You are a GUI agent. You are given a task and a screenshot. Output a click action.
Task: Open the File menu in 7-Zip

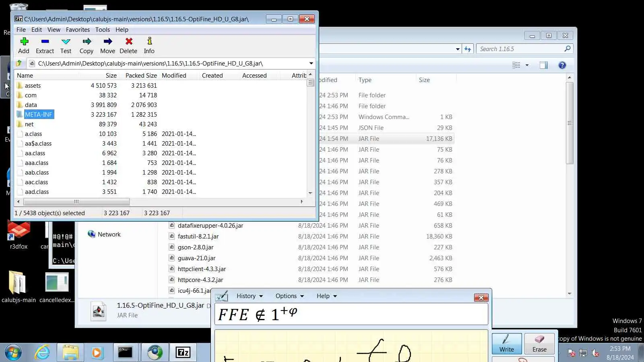click(21, 30)
